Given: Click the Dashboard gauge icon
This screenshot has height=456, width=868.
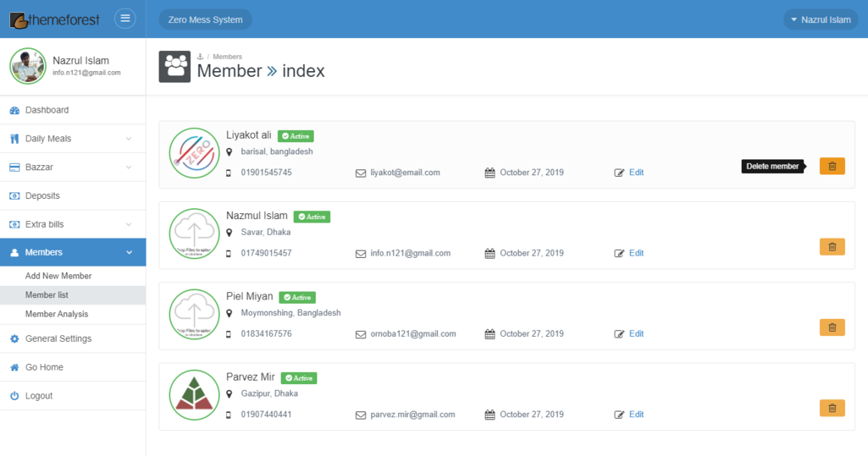Looking at the screenshot, I should [14, 110].
